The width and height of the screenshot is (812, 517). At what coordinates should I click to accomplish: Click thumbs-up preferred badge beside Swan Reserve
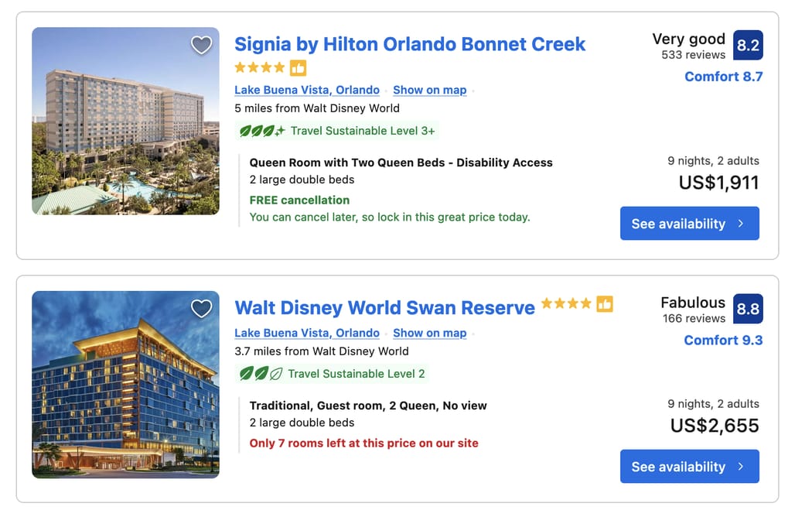(605, 304)
